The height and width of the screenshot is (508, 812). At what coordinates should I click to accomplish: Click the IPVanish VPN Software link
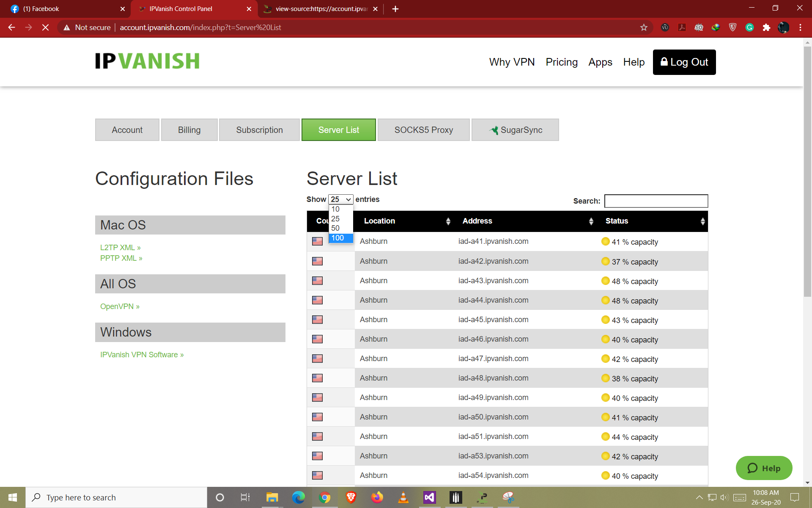point(142,355)
